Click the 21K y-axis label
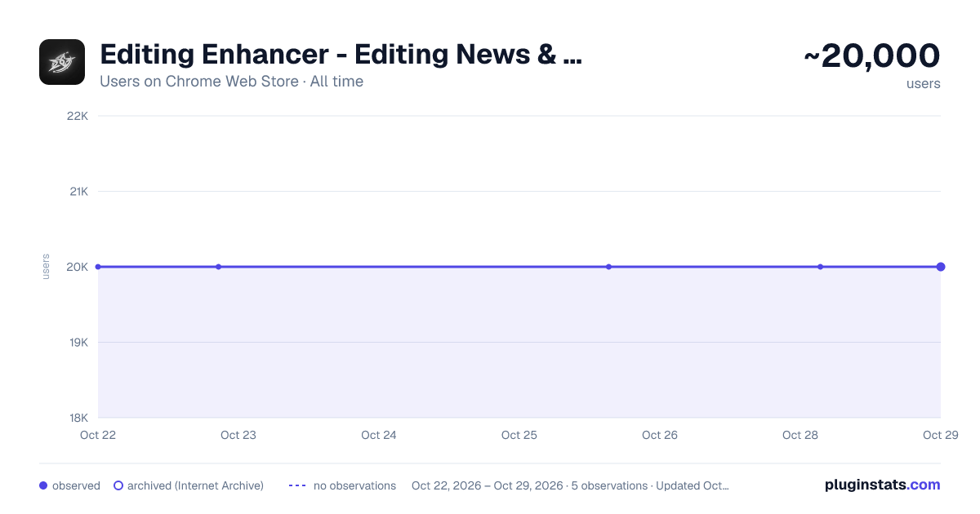Screen dimensions: 980x514 click(78, 192)
